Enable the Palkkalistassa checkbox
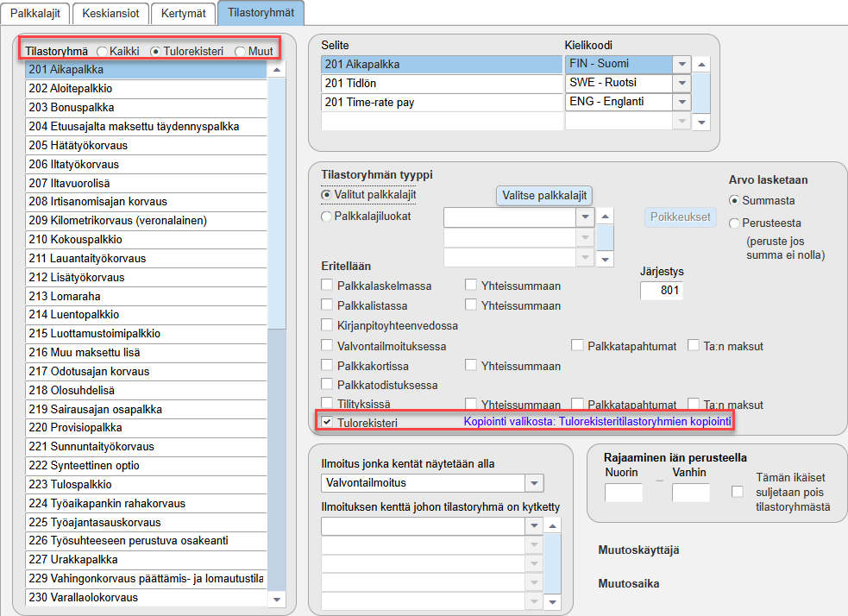The image size is (848, 616). (327, 305)
